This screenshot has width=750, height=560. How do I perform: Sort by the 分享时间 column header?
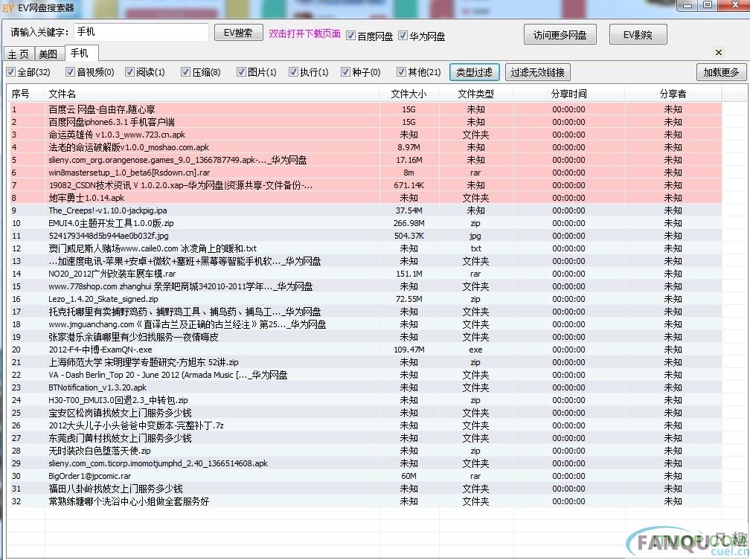[x=568, y=94]
